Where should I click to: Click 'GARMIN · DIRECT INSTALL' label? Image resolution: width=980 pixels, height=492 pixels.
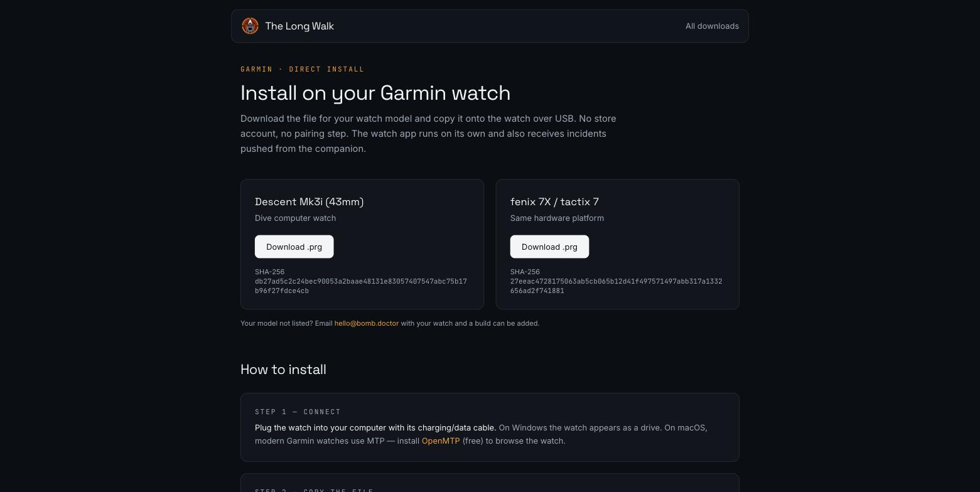pyautogui.click(x=303, y=69)
